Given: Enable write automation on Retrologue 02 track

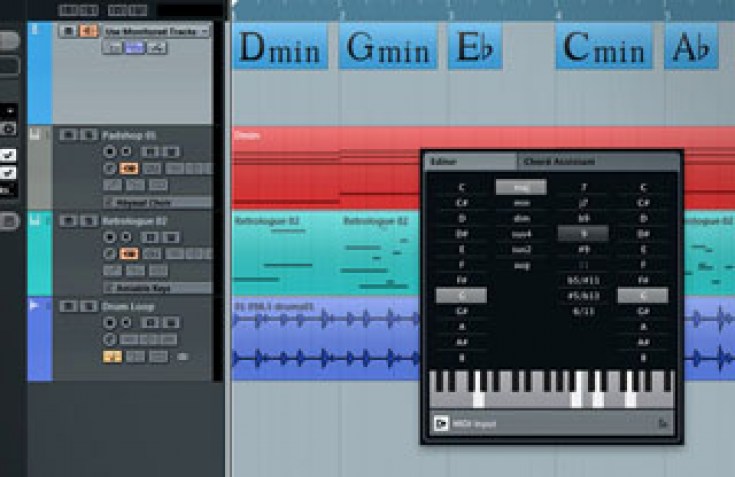Looking at the screenshot, I should tap(171, 238).
